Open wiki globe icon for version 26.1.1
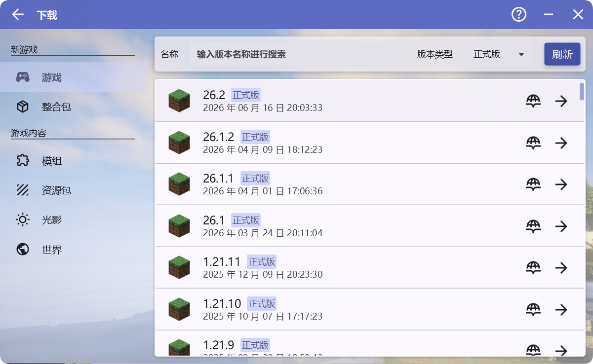Image resolution: width=593 pixels, height=364 pixels. pyautogui.click(x=533, y=184)
